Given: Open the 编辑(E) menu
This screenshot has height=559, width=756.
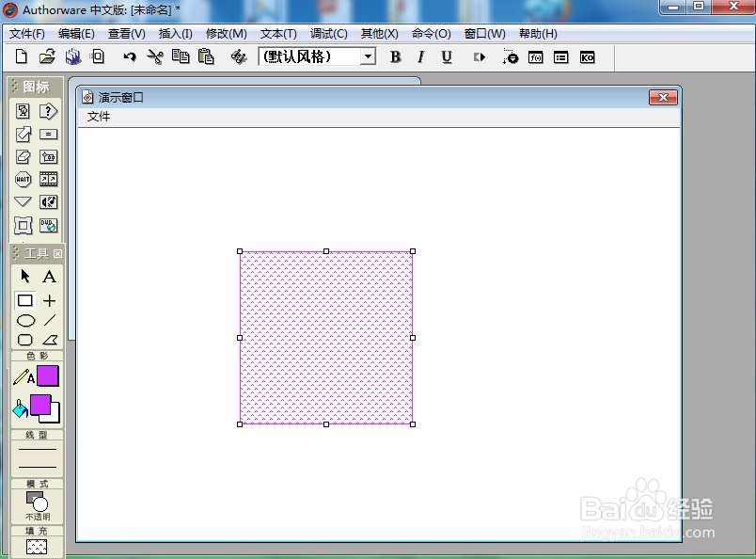Looking at the screenshot, I should pyautogui.click(x=76, y=34).
